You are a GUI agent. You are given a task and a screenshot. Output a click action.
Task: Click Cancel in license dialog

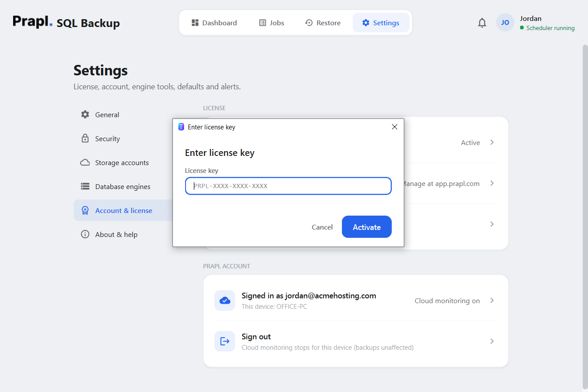click(322, 227)
